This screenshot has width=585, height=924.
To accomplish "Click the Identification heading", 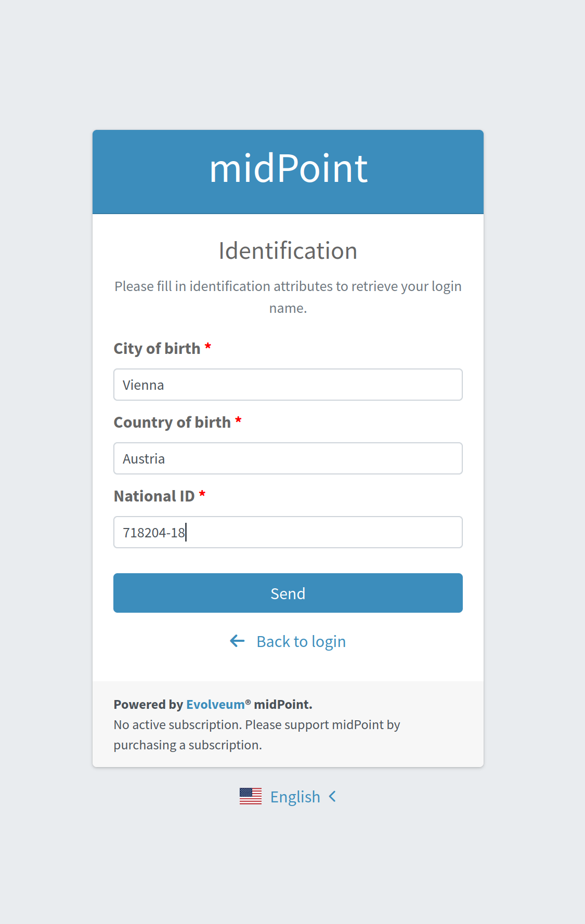I will point(288,251).
